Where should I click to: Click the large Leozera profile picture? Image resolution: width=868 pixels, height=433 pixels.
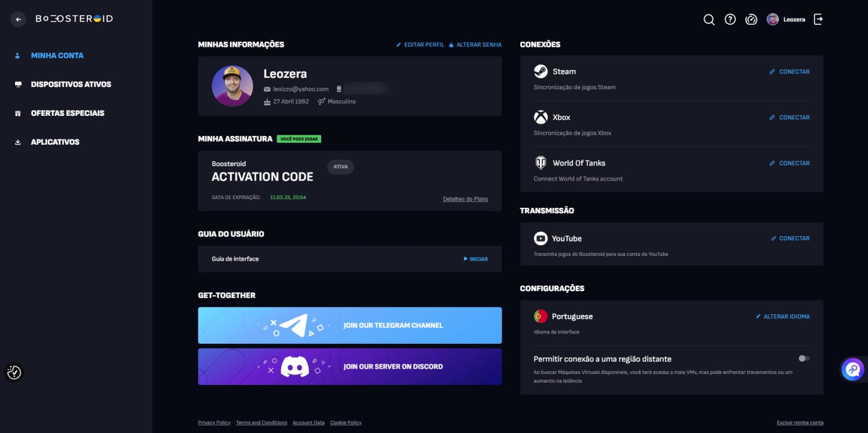coord(233,86)
